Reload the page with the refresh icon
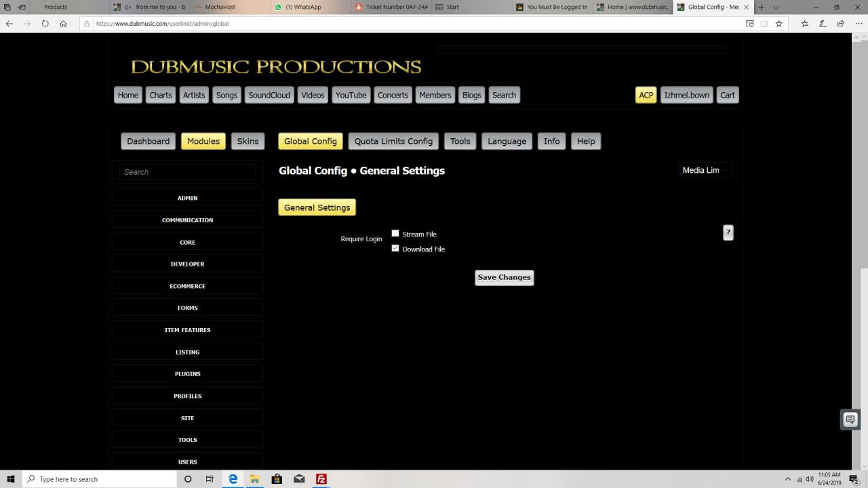The image size is (868, 488). click(x=45, y=23)
